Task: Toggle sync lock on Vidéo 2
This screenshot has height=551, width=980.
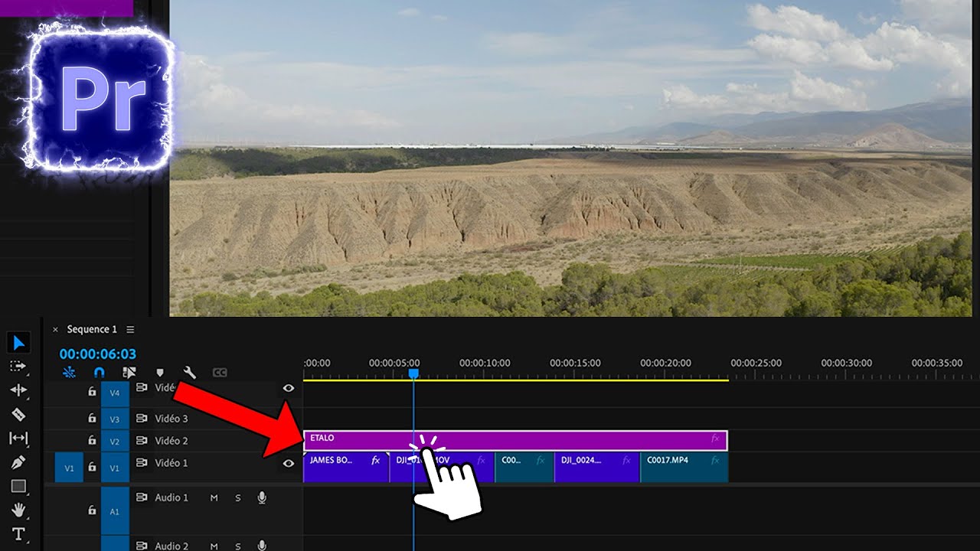Action: click(142, 441)
